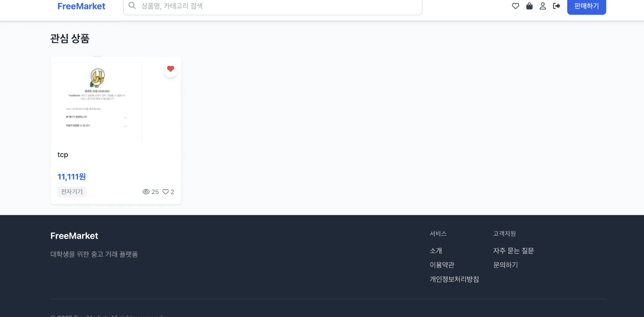Open the tcp product title

63,155
